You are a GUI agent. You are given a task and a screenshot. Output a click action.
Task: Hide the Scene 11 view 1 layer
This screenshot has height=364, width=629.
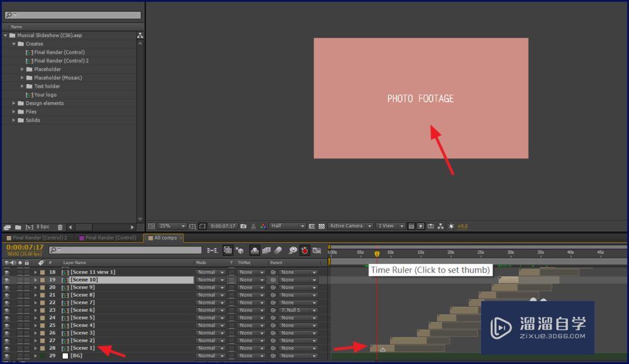(x=7, y=272)
